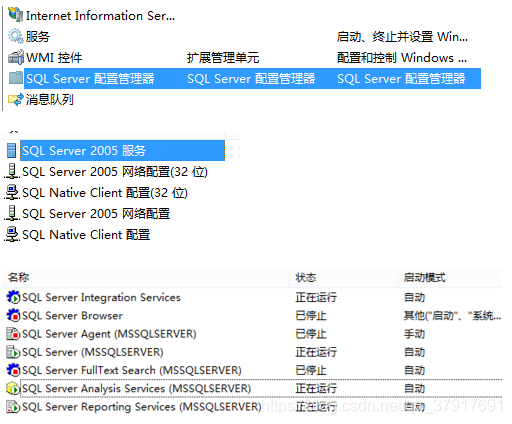Select SQL Server 配置管理器 name entry
The image size is (512, 424).
[90, 79]
